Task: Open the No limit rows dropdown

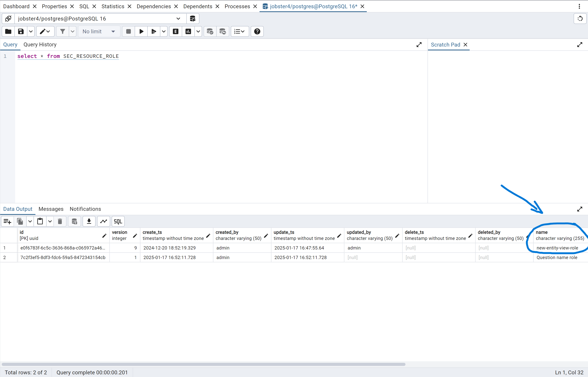Action: (x=99, y=31)
